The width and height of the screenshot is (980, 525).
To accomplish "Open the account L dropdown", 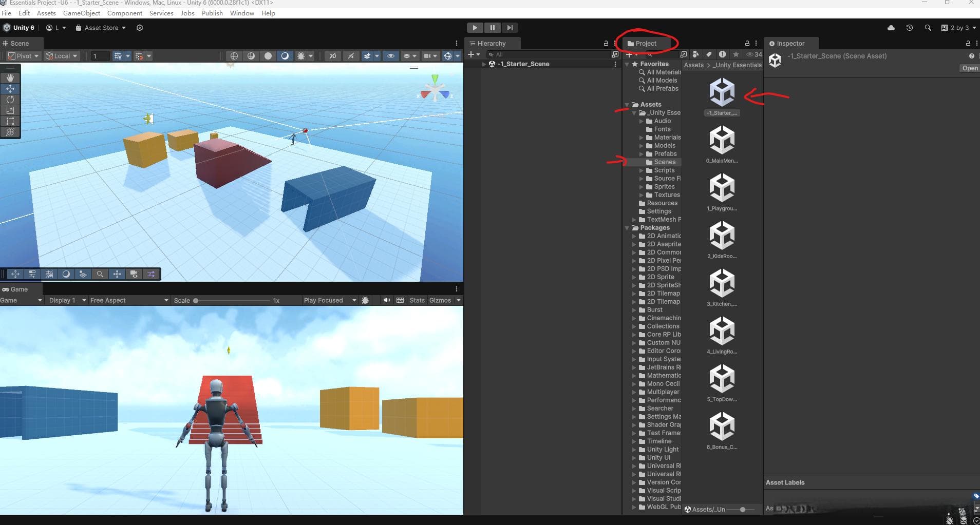I will click(56, 28).
